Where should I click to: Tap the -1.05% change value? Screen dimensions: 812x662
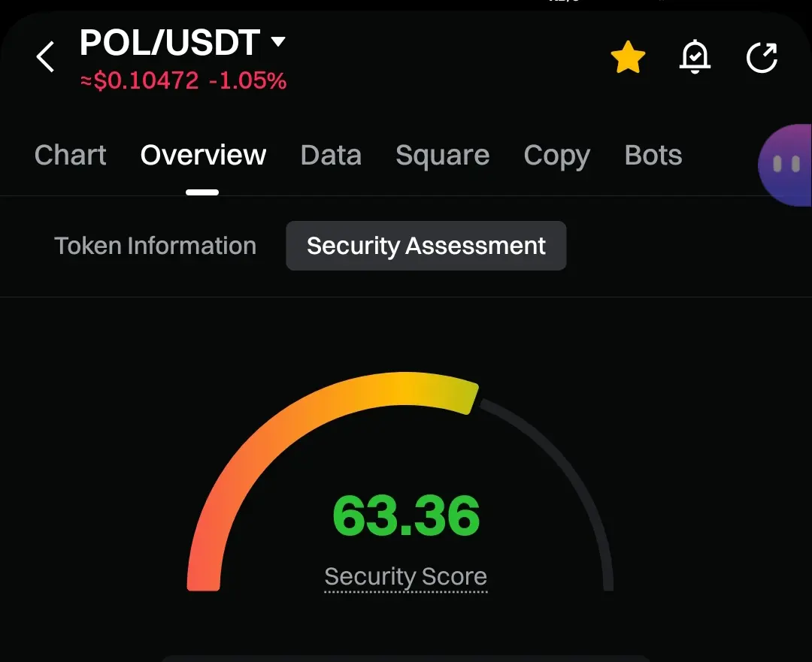(x=247, y=80)
